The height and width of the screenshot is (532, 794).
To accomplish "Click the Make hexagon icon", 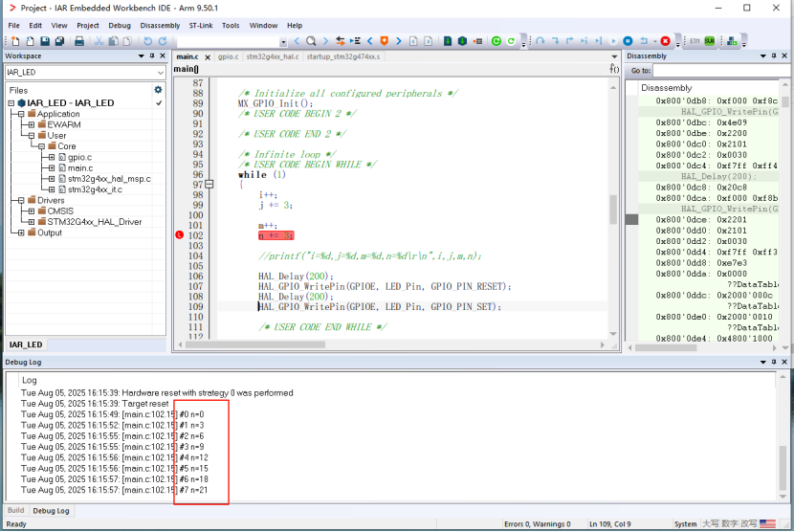I will point(462,41).
